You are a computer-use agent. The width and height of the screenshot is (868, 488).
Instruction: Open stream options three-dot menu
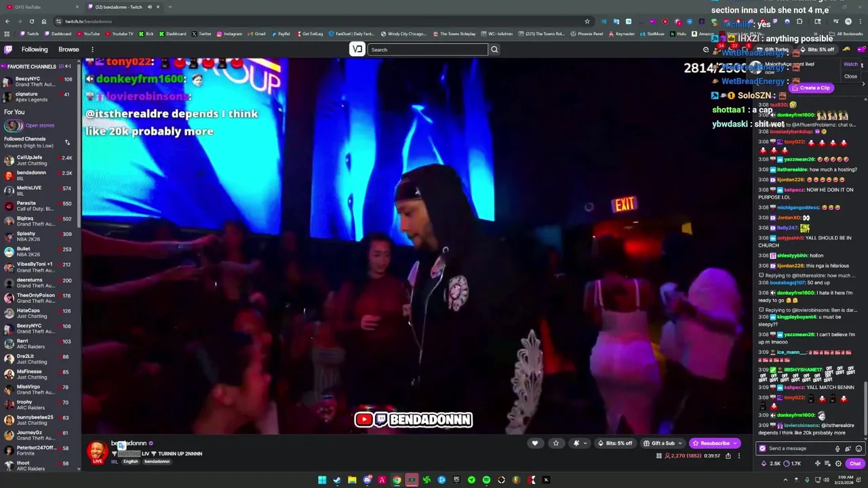pos(739,456)
